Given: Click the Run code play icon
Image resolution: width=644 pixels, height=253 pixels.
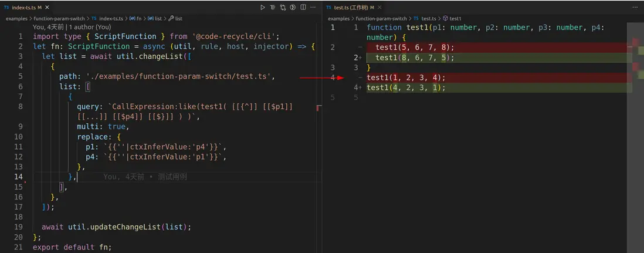Looking at the screenshot, I should pyautogui.click(x=263, y=8).
